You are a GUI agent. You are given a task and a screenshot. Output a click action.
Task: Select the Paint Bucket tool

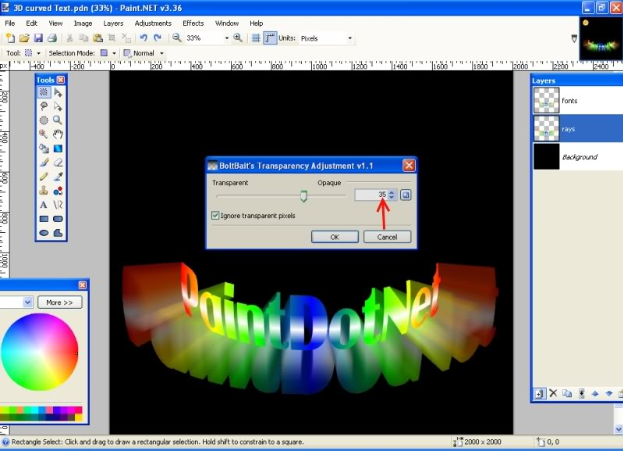click(44, 148)
